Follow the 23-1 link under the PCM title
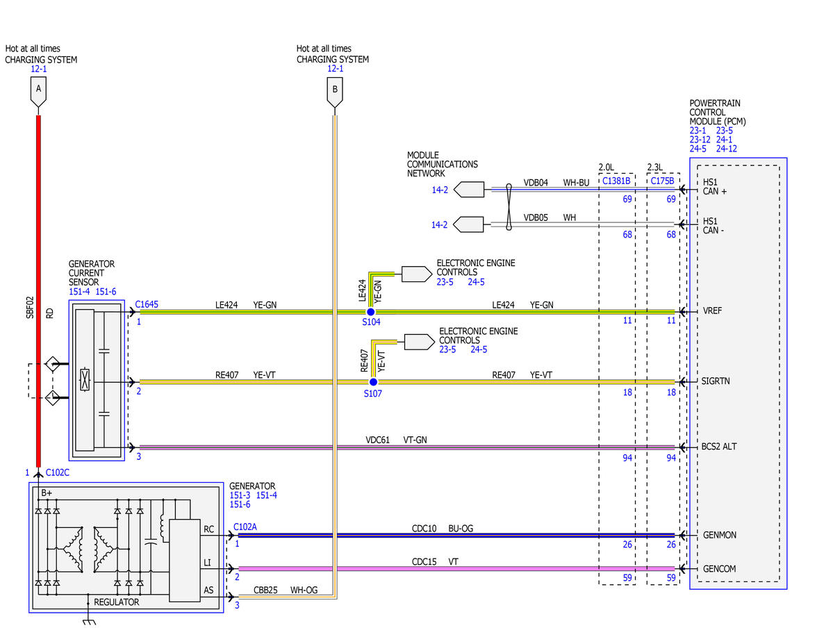 click(x=698, y=131)
